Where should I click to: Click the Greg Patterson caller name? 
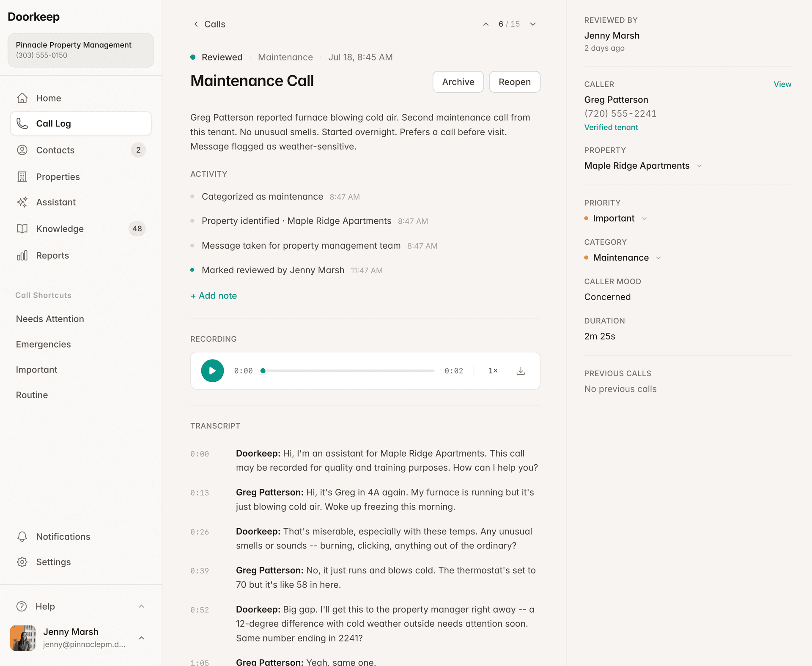616,100
